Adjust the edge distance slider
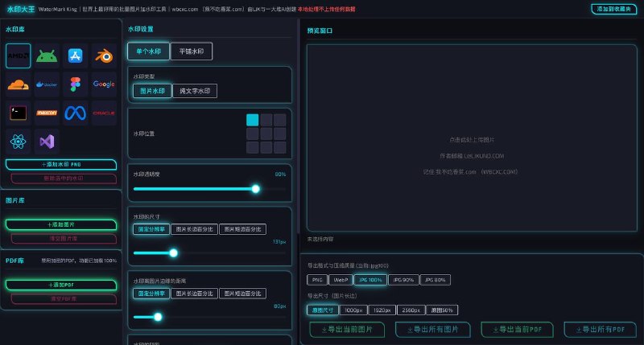 209,317
